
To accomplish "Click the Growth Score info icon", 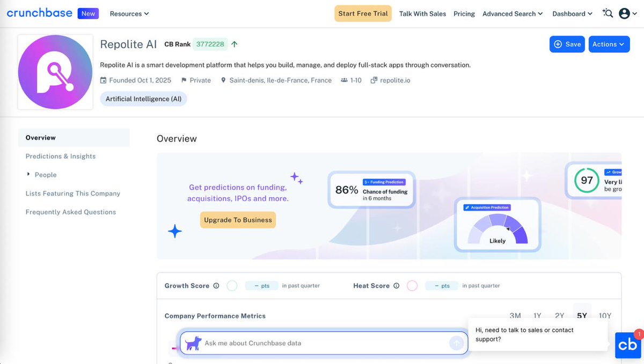I will [x=216, y=286].
